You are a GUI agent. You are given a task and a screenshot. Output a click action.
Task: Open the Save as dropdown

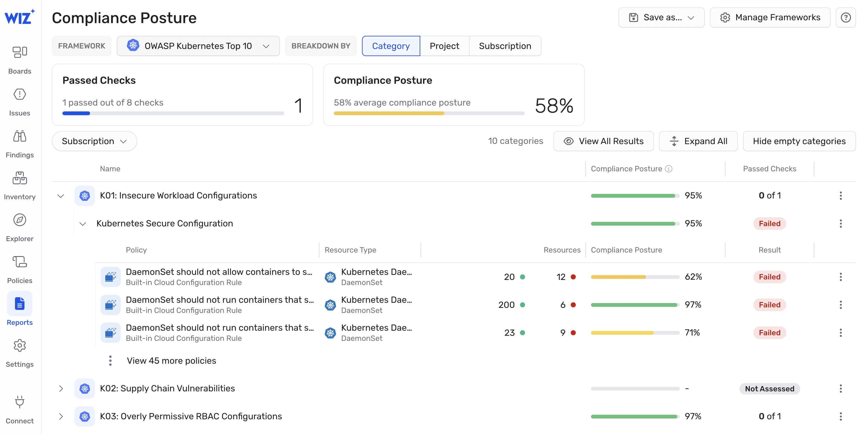click(661, 18)
